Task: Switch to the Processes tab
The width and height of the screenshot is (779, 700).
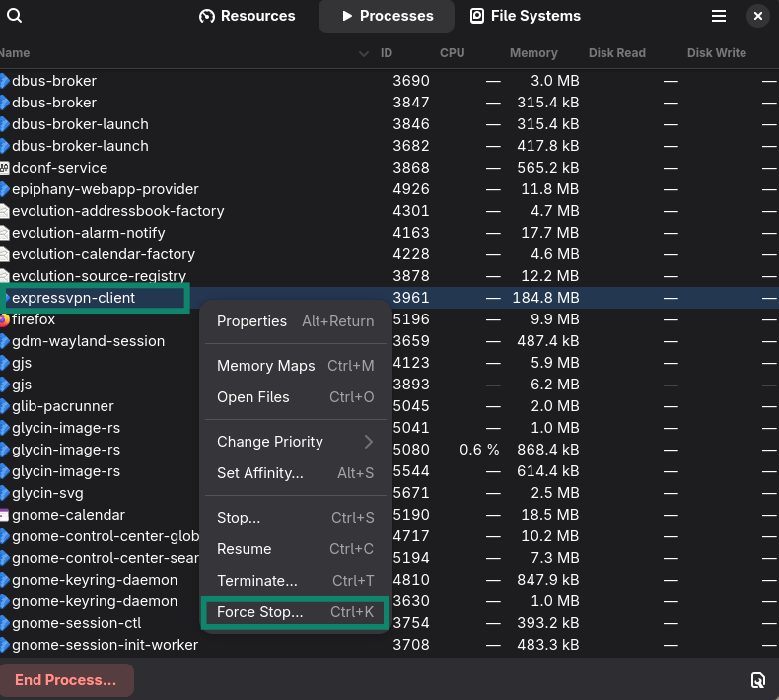Action: coord(387,16)
